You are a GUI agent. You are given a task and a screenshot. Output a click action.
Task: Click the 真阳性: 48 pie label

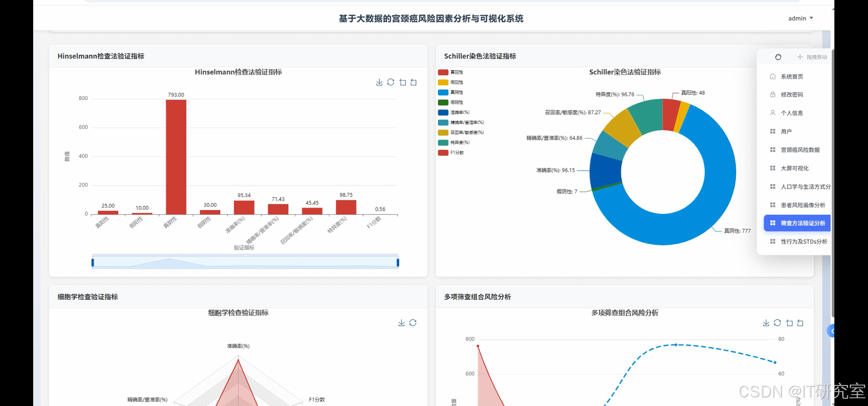(693, 93)
